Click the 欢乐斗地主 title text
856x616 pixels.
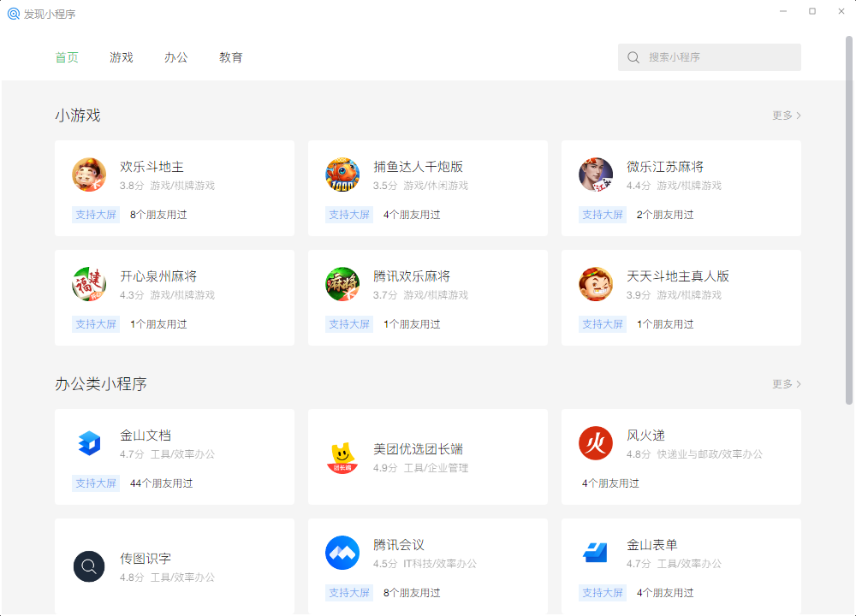tap(152, 167)
